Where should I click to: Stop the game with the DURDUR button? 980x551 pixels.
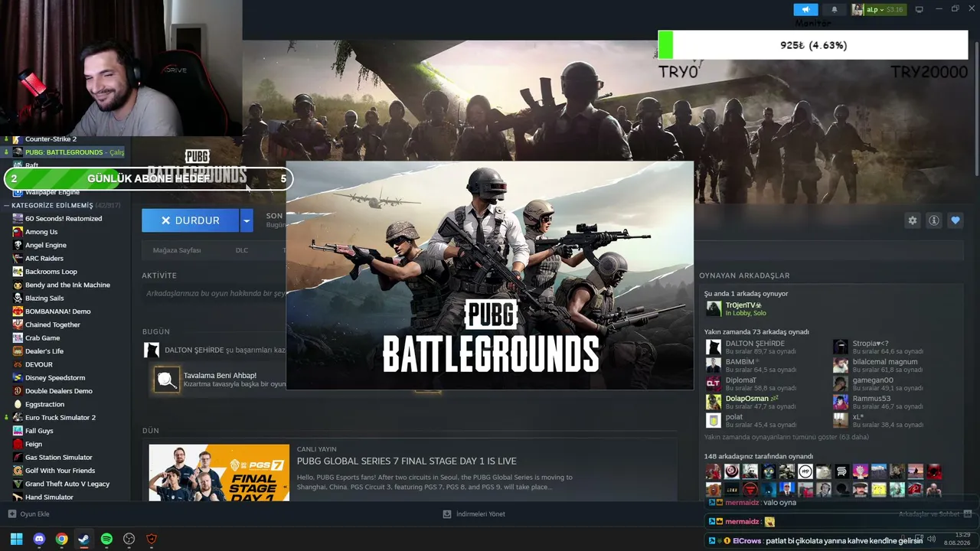point(190,220)
